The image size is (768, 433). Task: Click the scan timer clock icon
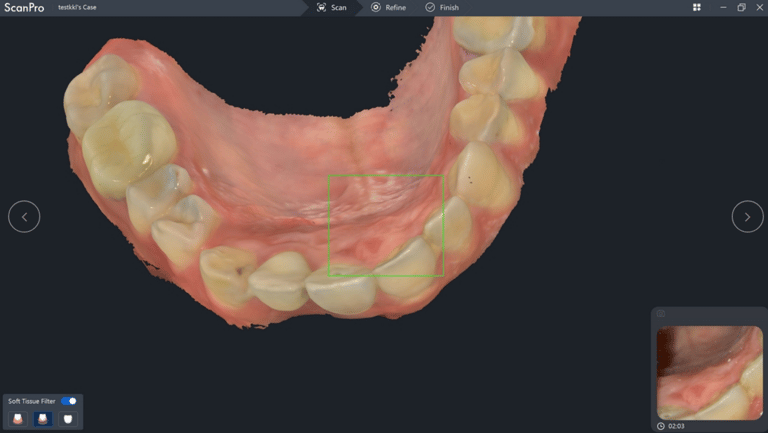(x=661, y=426)
